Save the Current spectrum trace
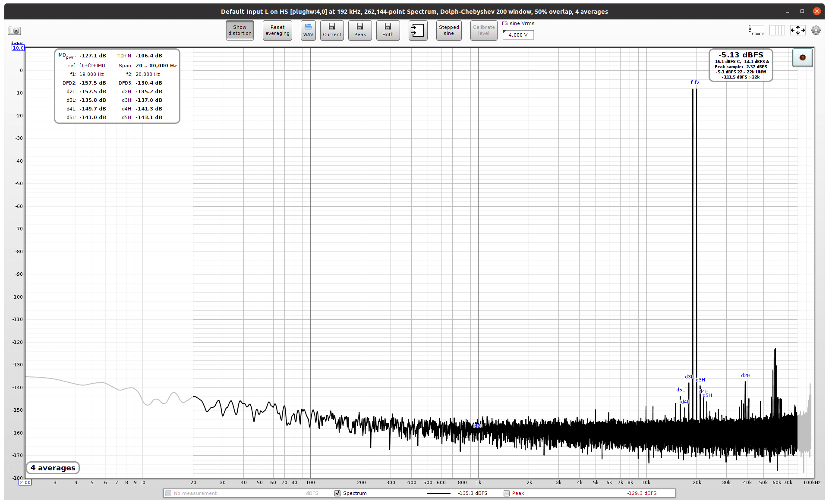The image size is (829, 504). (332, 30)
